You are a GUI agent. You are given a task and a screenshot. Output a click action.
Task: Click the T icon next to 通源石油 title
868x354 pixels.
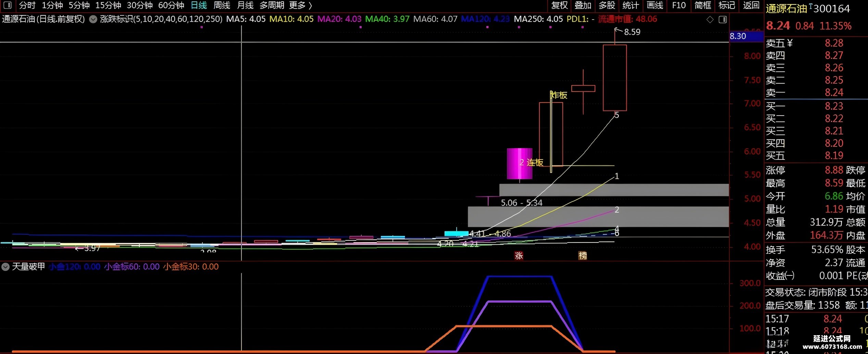(x=810, y=6)
